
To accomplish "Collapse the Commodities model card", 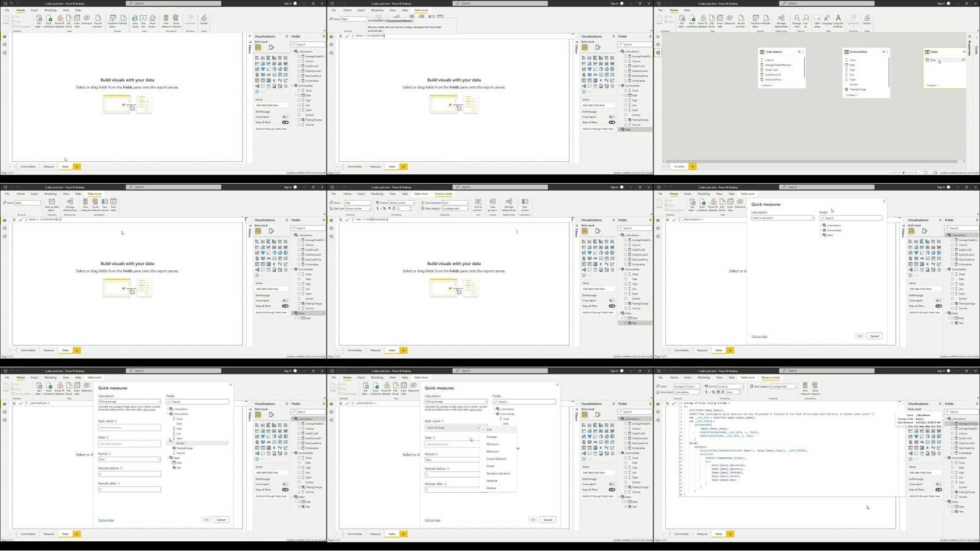I will point(851,95).
